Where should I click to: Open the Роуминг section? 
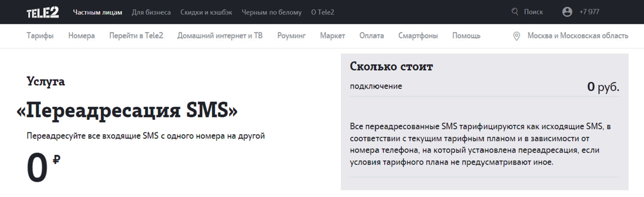click(292, 36)
